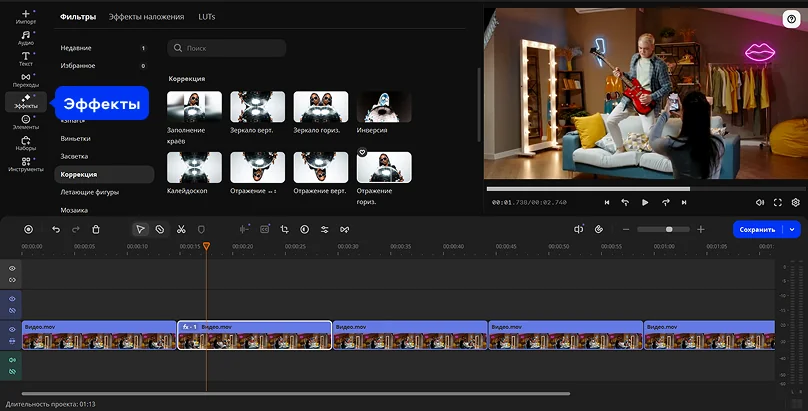Viewport: 808px width, 411px height.
Task: Toggle fullscreen preview
Action: point(778,202)
